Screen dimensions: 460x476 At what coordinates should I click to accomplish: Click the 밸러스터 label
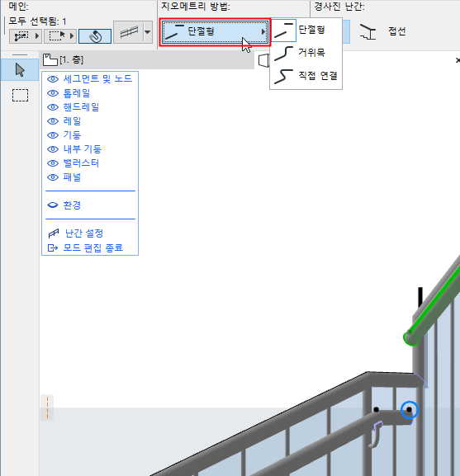81,163
